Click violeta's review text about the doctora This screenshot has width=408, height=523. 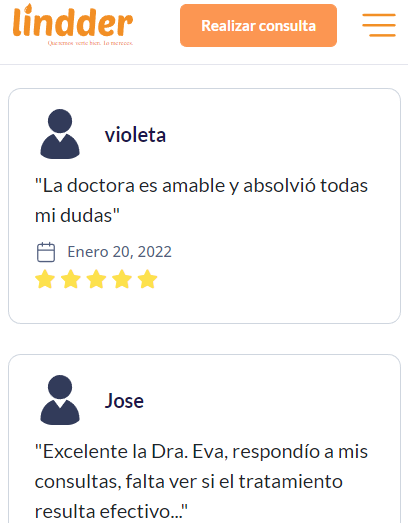201,200
